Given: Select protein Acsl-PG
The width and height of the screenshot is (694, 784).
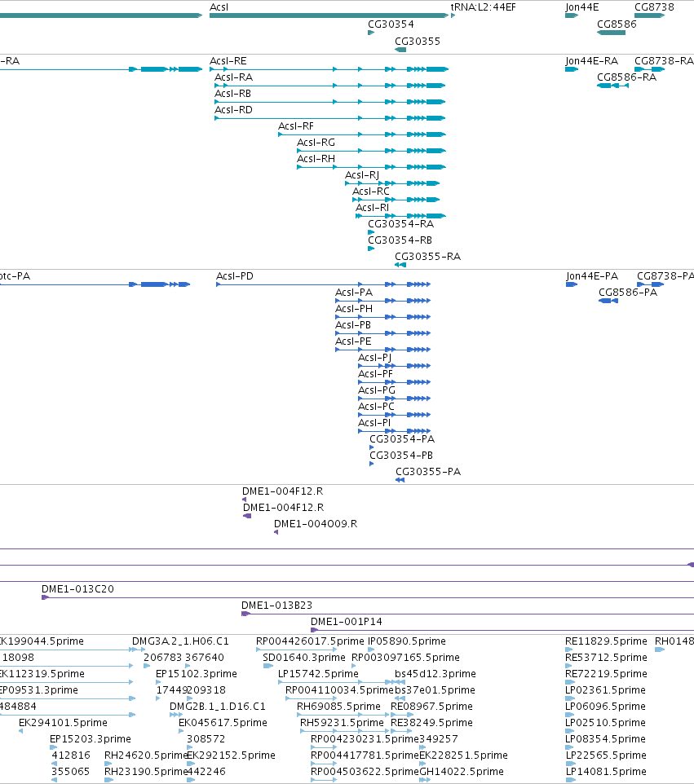Looking at the screenshot, I should click(x=376, y=390).
